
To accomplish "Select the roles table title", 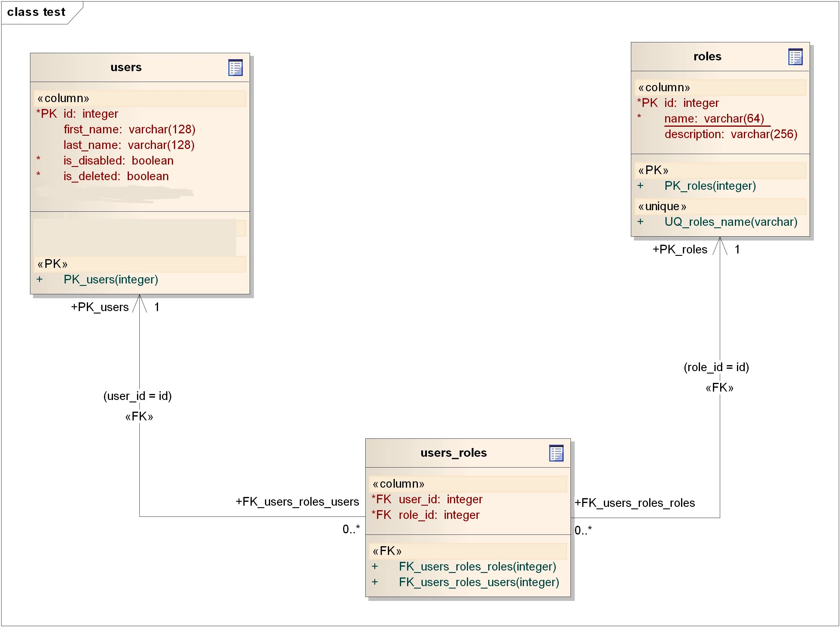I will pos(707,56).
